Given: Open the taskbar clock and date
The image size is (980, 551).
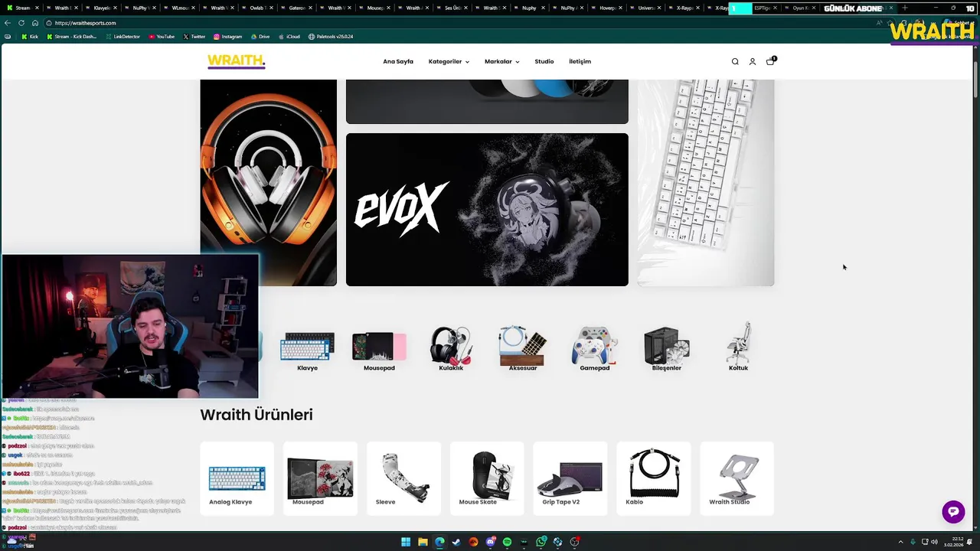Looking at the screenshot, I should click(x=953, y=542).
